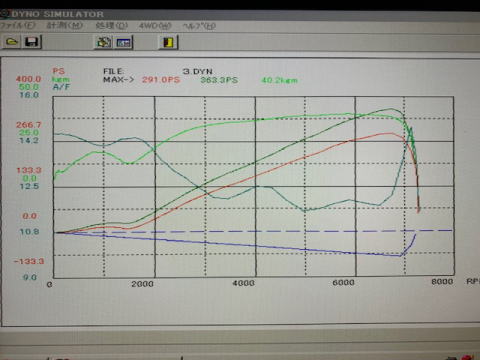Click the 291.0PS max value
Screen dimensions: 480x360
161,80
